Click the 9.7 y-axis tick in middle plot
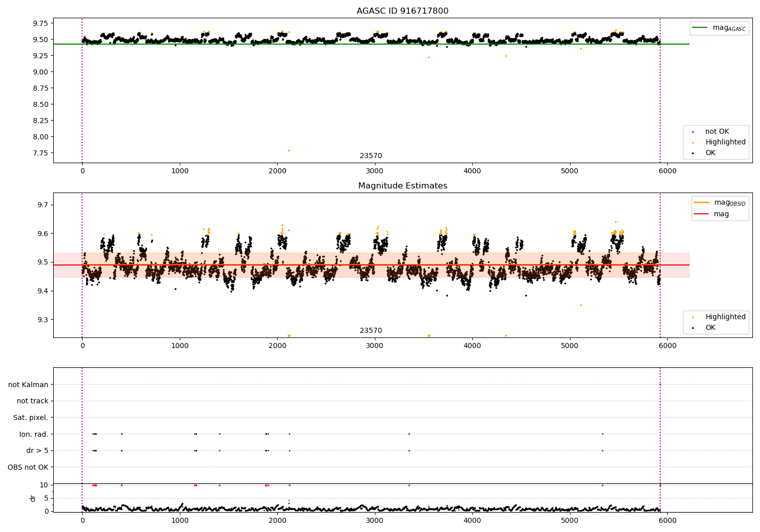The height and width of the screenshot is (532, 760). 43,205
